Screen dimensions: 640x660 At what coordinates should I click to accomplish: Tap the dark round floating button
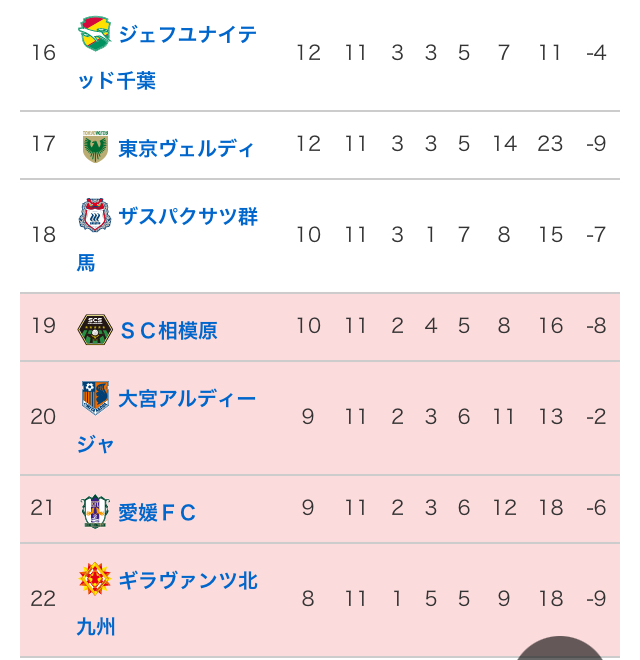point(562,650)
